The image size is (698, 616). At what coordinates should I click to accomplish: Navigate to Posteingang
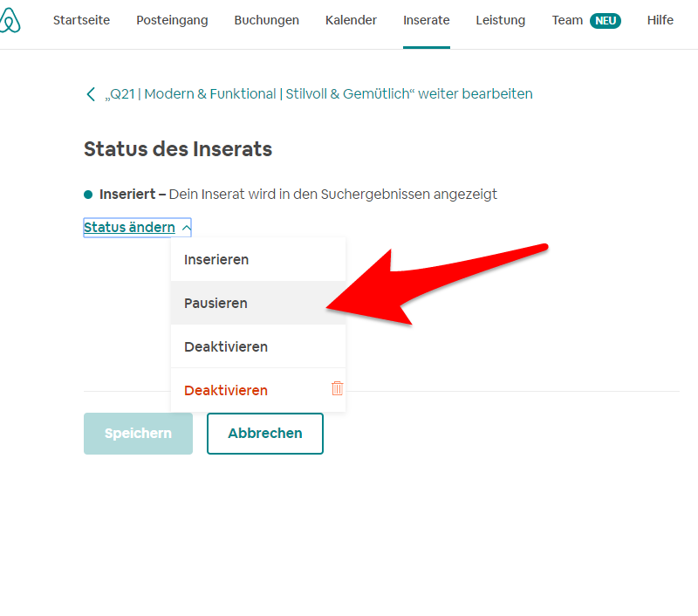point(171,19)
